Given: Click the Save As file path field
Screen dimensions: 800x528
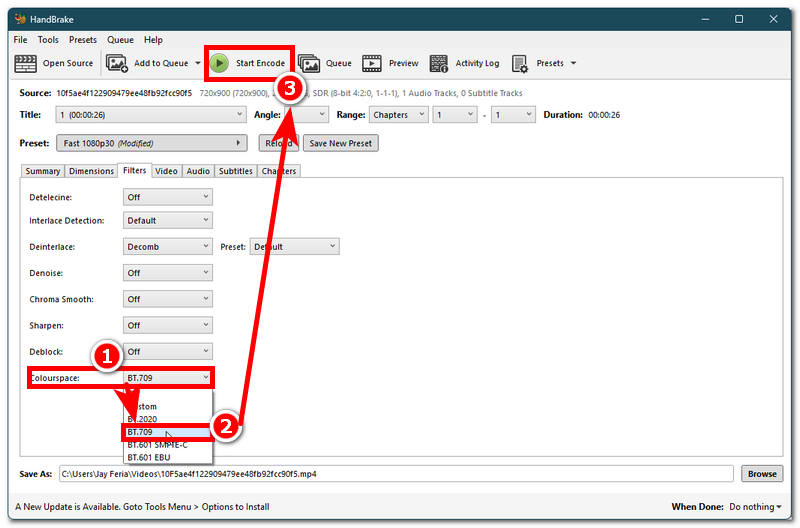Looking at the screenshot, I should pos(395,474).
